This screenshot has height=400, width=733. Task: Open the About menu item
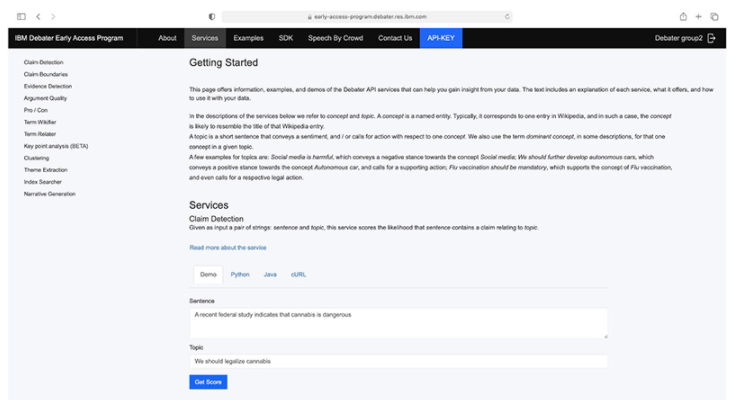click(x=167, y=38)
